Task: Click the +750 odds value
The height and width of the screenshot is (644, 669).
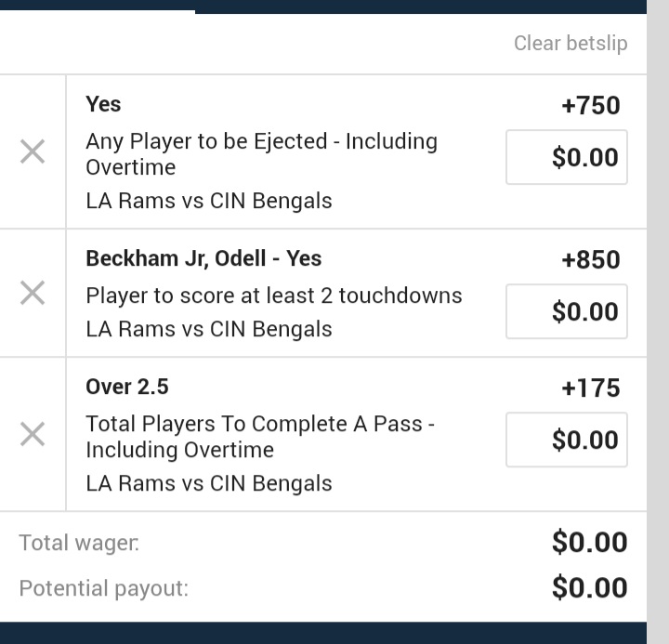Action: 590,106
